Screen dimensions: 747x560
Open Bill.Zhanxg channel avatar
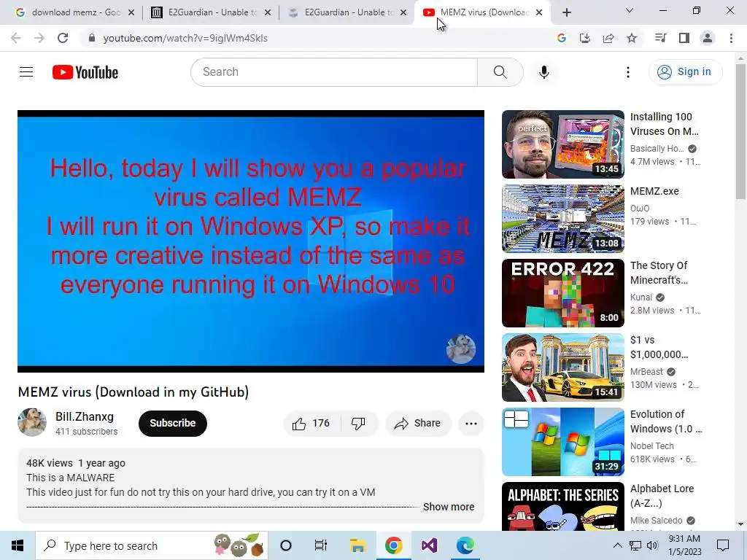(x=32, y=422)
